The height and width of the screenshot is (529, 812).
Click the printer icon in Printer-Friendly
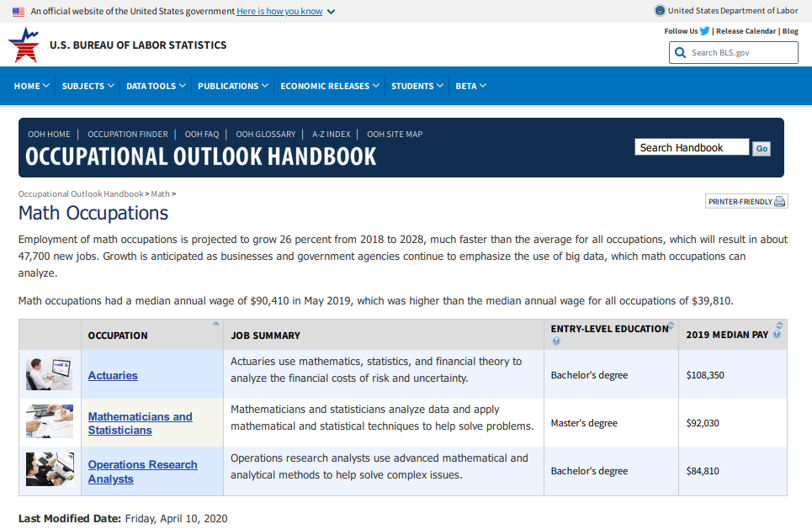(x=779, y=201)
